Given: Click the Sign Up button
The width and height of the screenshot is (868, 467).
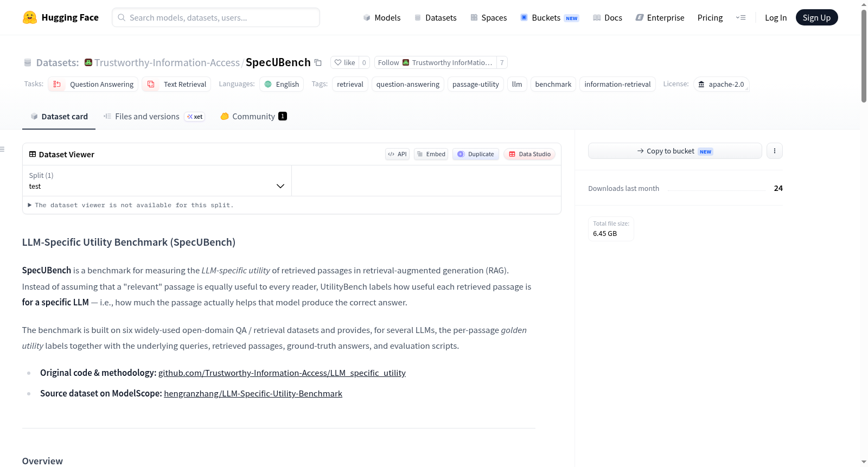Looking at the screenshot, I should click(x=816, y=17).
